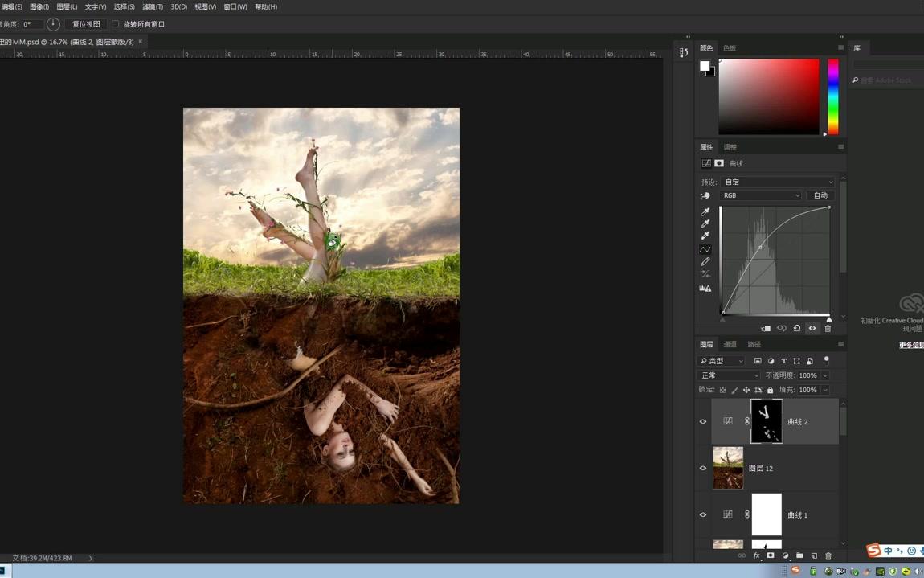Image resolution: width=924 pixels, height=578 pixels.
Task: Open the RGB channel dropdown
Action: [x=761, y=195]
